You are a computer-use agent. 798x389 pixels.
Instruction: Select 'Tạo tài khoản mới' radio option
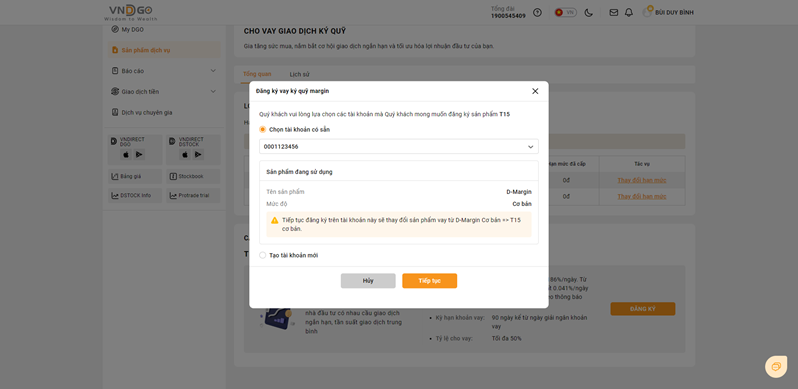click(263, 255)
